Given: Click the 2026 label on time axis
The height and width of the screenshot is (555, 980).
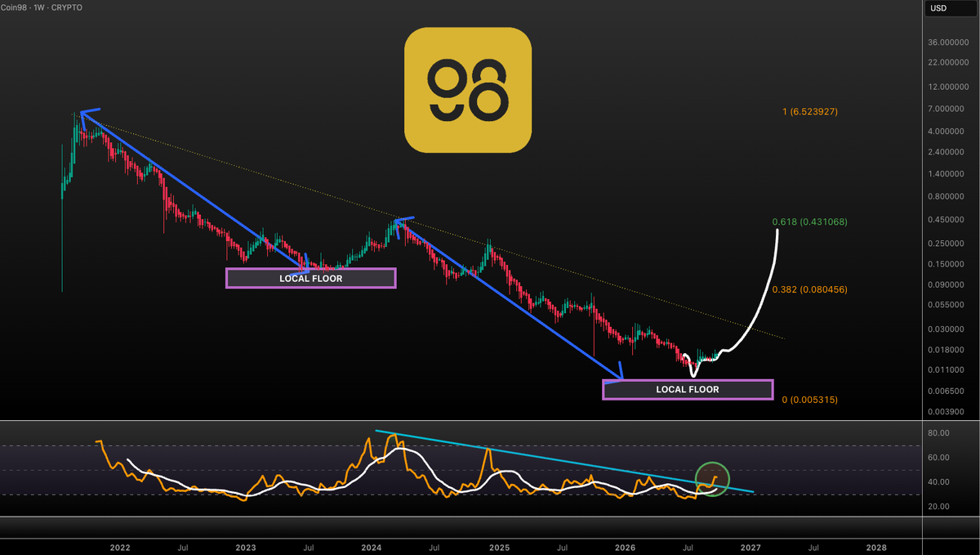Looking at the screenshot, I should click(x=625, y=546).
